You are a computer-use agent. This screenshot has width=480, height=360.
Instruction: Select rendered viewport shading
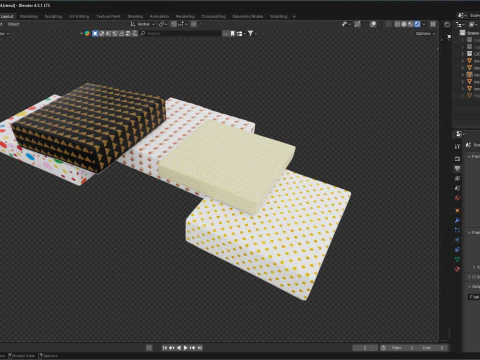point(417,24)
